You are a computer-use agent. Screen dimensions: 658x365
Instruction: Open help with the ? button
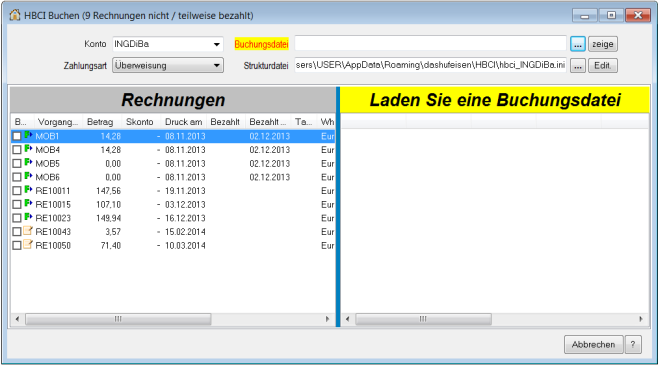tap(633, 344)
